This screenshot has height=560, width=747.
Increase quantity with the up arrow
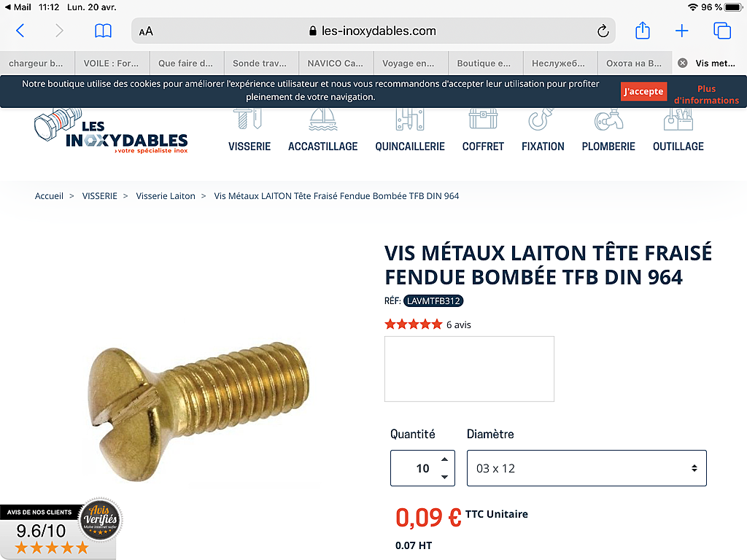(x=444, y=459)
